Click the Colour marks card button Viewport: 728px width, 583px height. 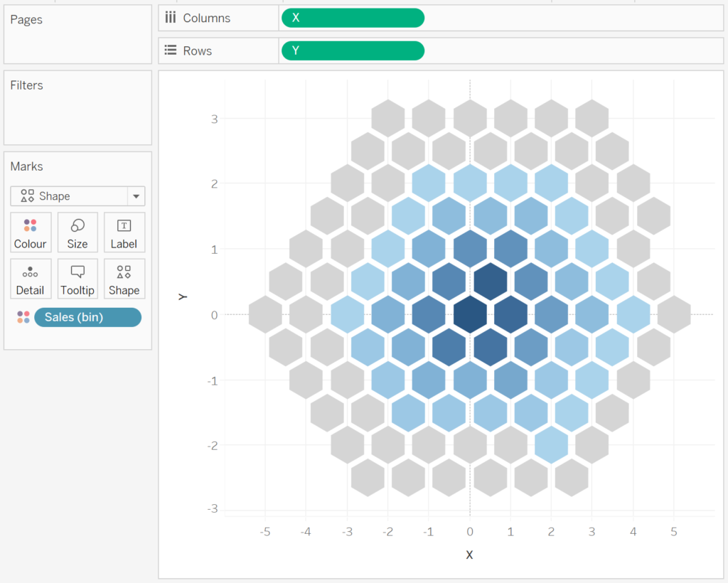click(31, 232)
